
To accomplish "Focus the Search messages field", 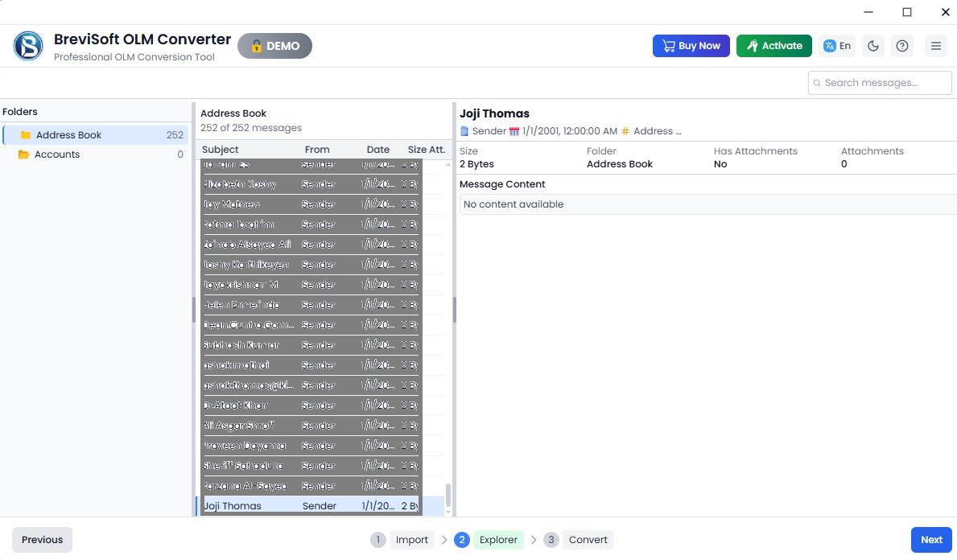I will [x=880, y=83].
